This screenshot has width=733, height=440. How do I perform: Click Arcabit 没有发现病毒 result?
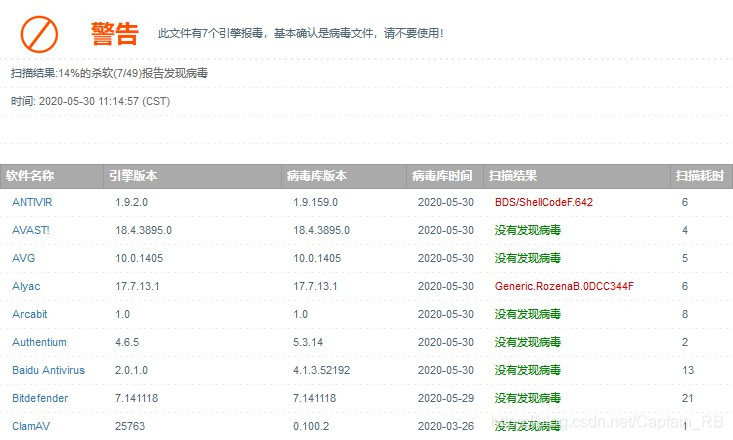[528, 314]
